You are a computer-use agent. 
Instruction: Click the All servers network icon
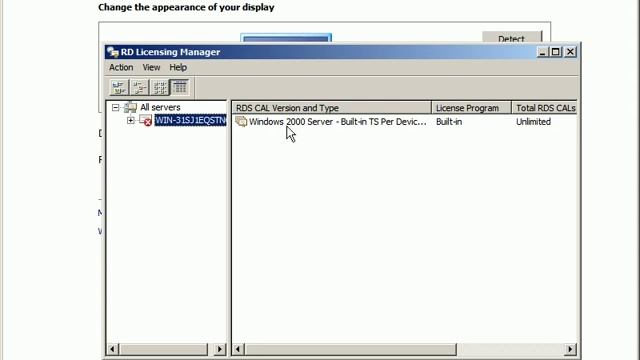tap(130, 107)
